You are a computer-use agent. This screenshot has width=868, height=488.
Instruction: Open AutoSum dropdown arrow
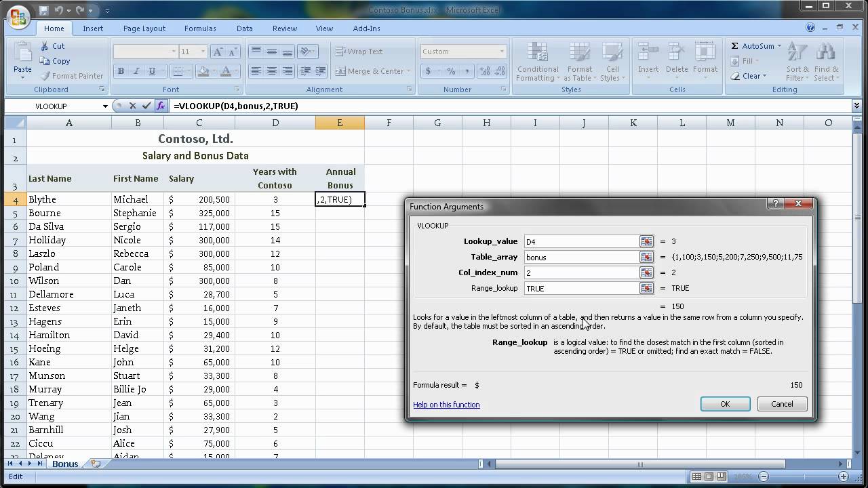point(779,46)
